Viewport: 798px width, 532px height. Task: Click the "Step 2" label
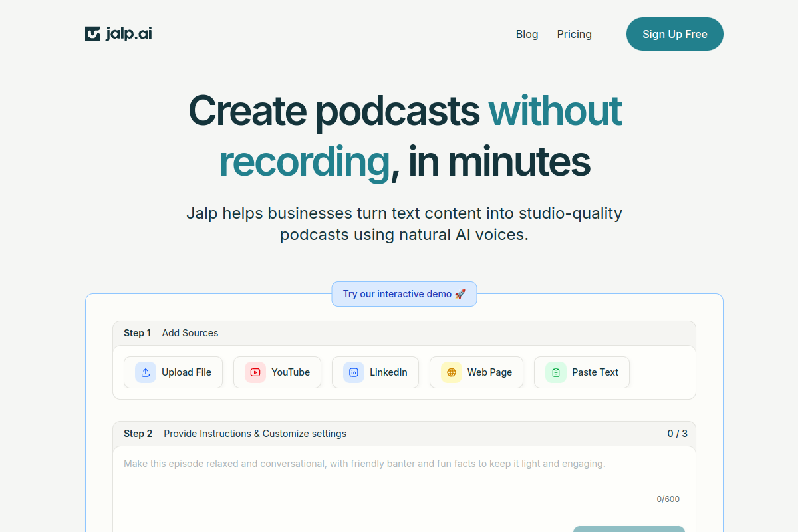coord(138,434)
